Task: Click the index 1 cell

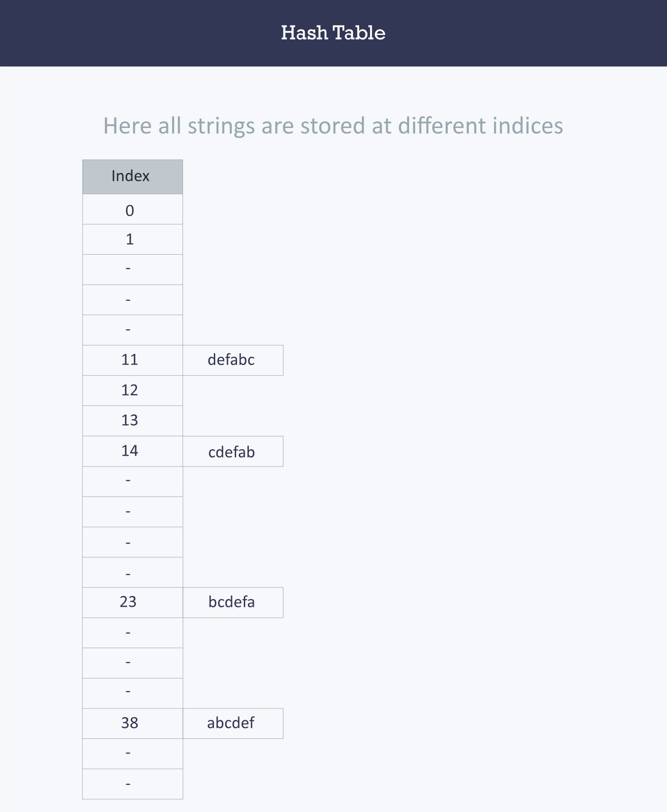Action: click(132, 239)
